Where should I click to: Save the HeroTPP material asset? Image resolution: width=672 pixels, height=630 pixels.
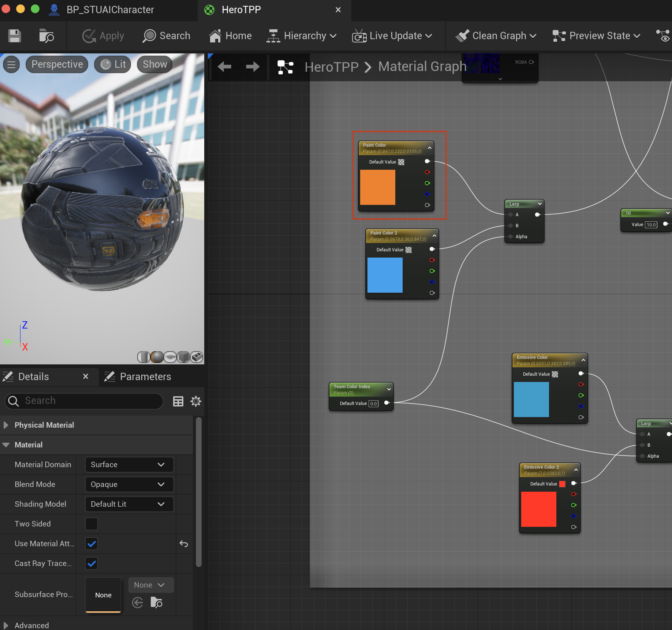[15, 36]
